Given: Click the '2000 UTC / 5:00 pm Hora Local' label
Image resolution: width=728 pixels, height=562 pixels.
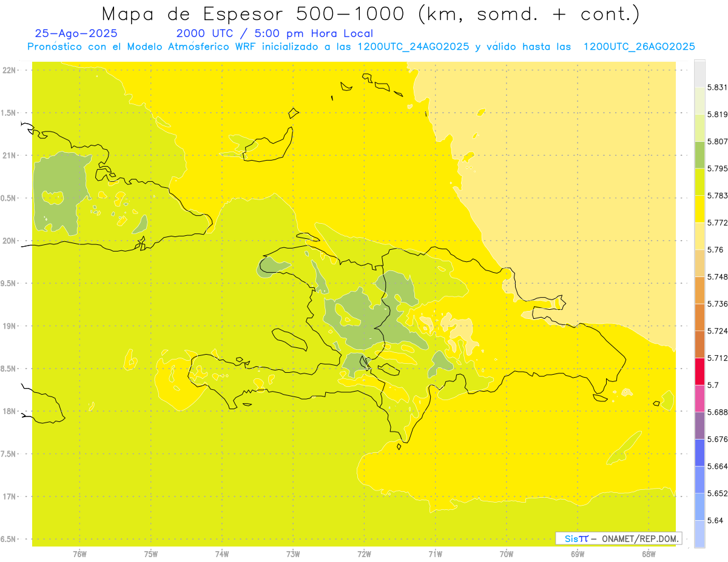Looking at the screenshot, I should point(275,34).
